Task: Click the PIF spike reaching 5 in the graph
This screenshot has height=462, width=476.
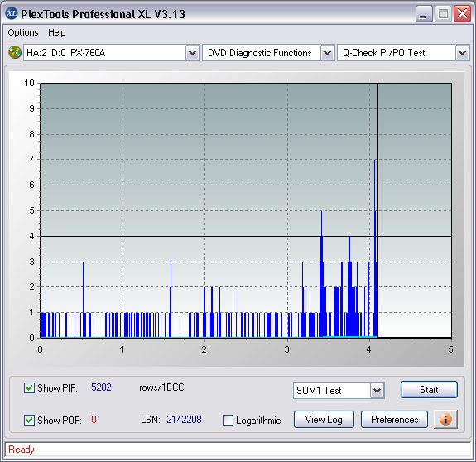Action: pyautogui.click(x=321, y=274)
